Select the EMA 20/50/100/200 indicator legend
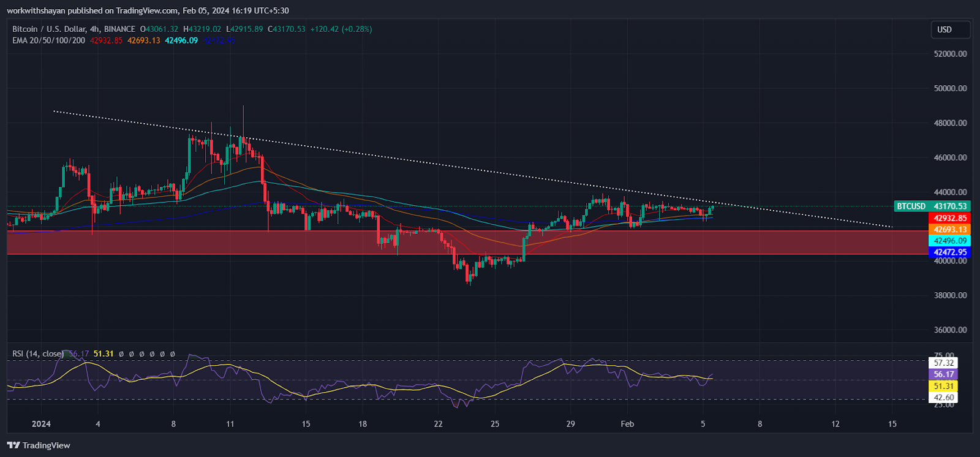The height and width of the screenshot is (457, 980). coord(49,40)
